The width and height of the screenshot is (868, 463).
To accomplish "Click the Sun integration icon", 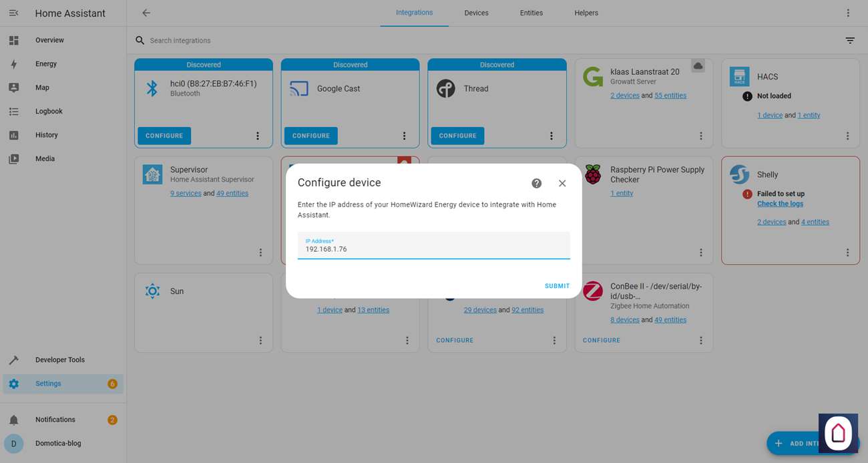I will (152, 291).
